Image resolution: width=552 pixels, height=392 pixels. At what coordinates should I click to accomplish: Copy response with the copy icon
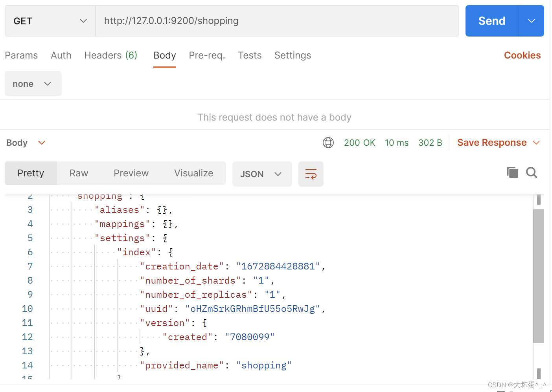(x=512, y=172)
